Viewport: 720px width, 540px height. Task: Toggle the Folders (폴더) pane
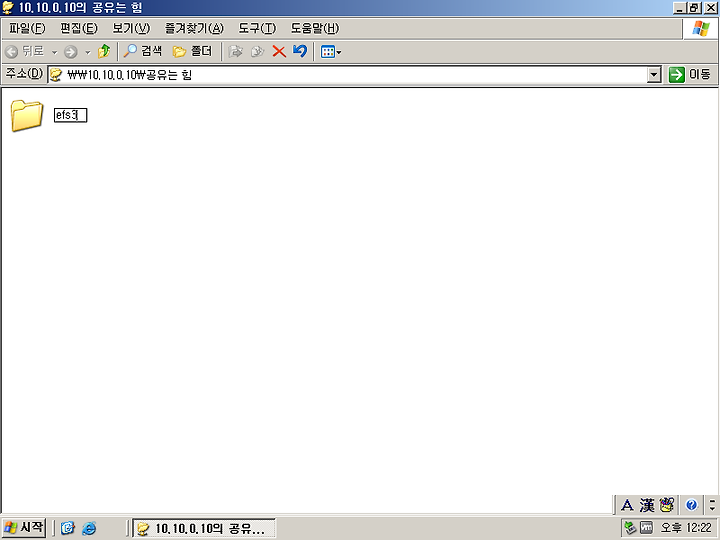click(192, 51)
